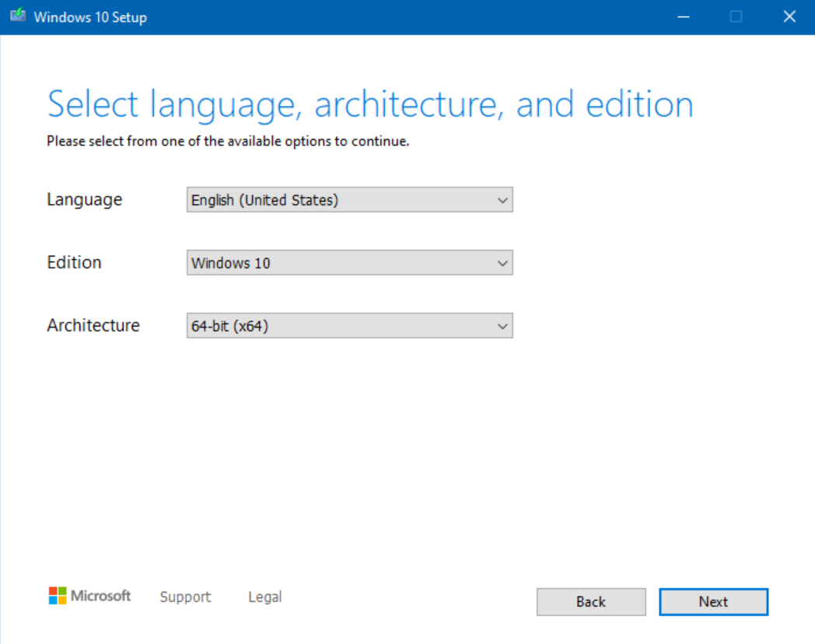Image resolution: width=815 pixels, height=644 pixels.
Task: Select the English (United States) language field
Action: click(x=311, y=200)
